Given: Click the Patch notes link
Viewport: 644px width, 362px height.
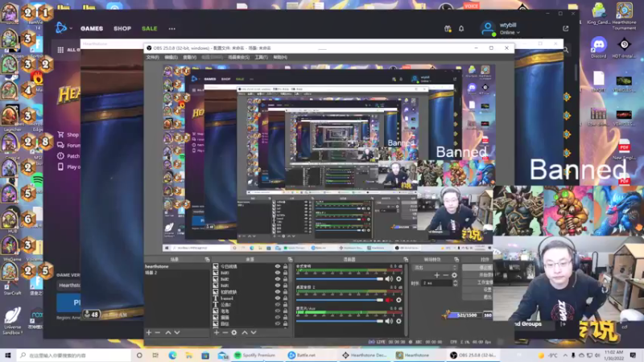Looking at the screenshot, I should [68, 156].
